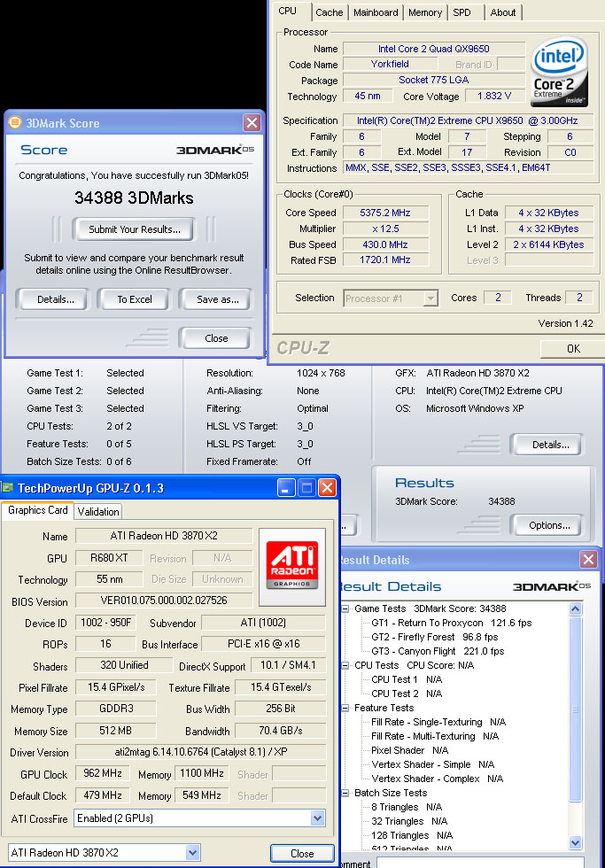The width and height of the screenshot is (605, 868).
Task: Collapse the Game Tests tree node
Action: [x=345, y=609]
